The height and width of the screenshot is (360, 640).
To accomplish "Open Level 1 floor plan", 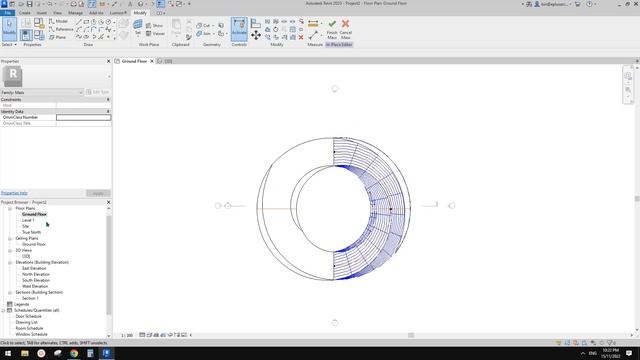I will point(28,220).
